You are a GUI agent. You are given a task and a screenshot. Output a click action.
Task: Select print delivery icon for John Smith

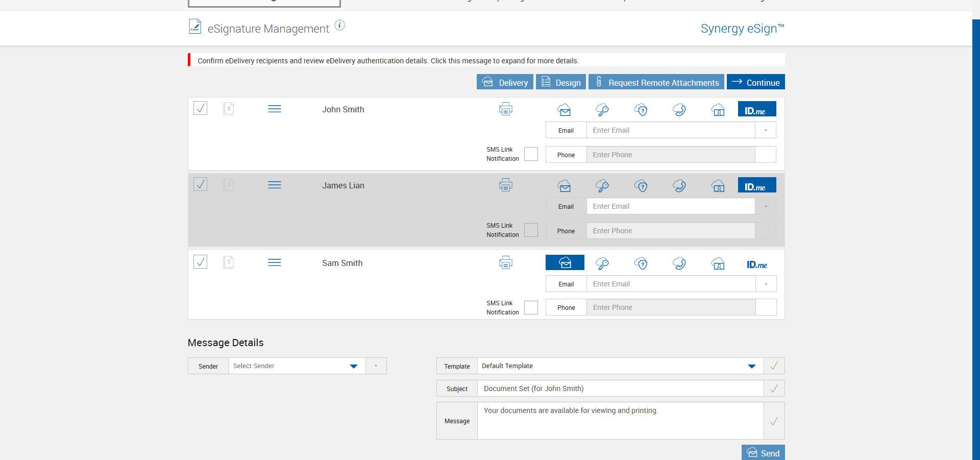pos(505,109)
